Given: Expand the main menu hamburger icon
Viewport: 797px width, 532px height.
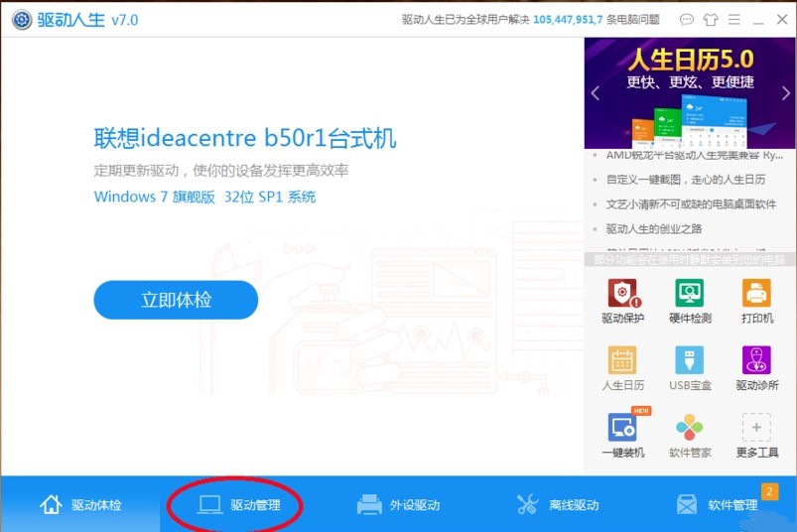Looking at the screenshot, I should coord(733,19).
